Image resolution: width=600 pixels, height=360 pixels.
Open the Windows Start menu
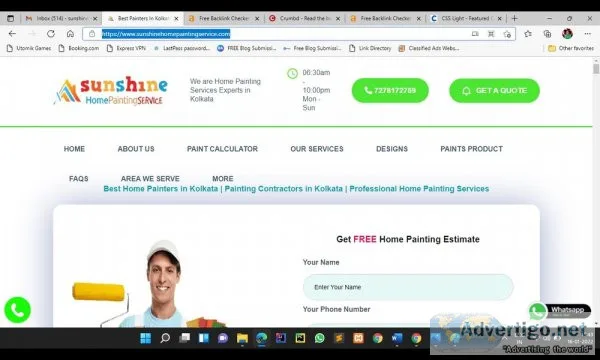tap(145, 338)
